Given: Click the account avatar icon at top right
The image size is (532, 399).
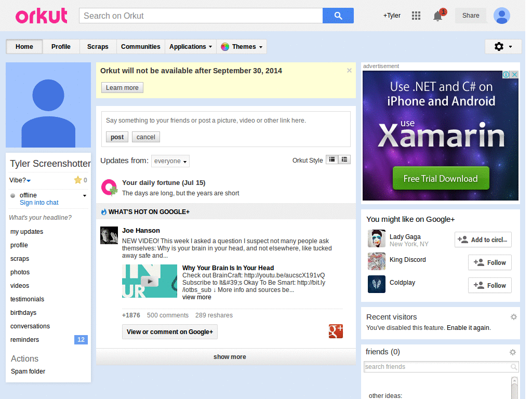Looking at the screenshot, I should tap(502, 16).
